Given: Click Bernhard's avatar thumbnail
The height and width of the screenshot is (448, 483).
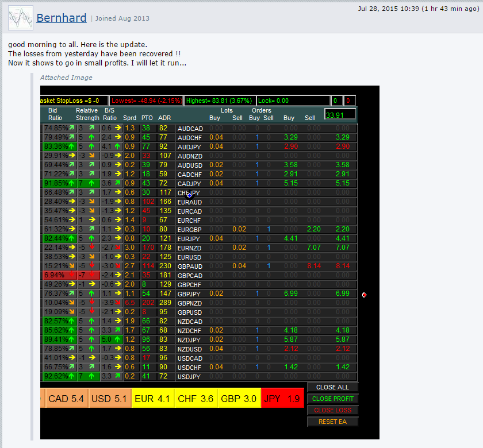Looking at the screenshot, I should coord(21,18).
